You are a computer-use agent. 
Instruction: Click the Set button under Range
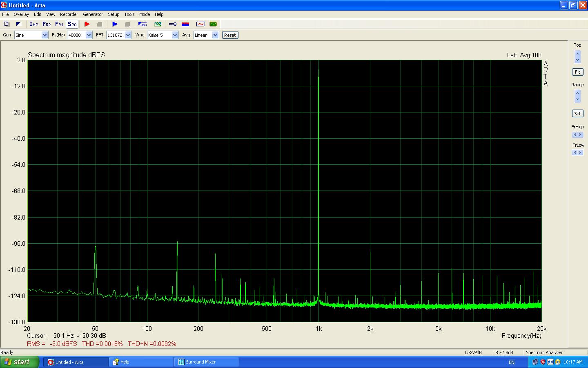(577, 114)
